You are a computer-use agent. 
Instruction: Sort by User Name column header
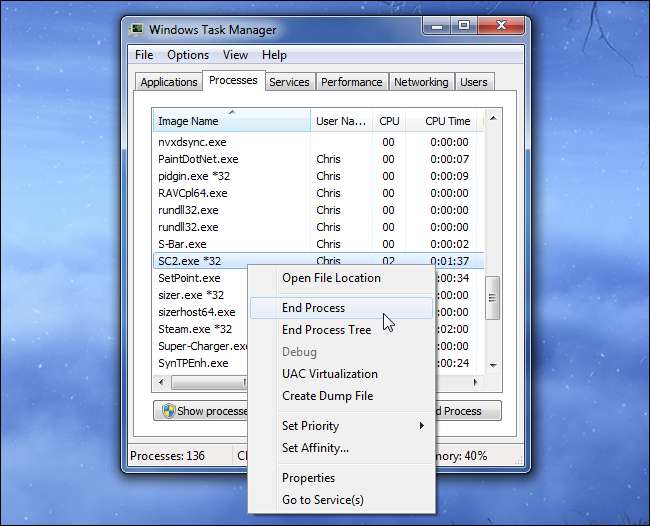pos(341,121)
